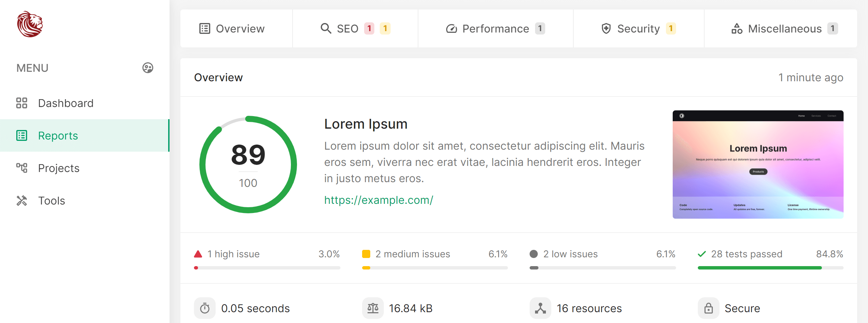This screenshot has width=868, height=323.
Task: Click the Tools wrench icon
Action: [22, 200]
